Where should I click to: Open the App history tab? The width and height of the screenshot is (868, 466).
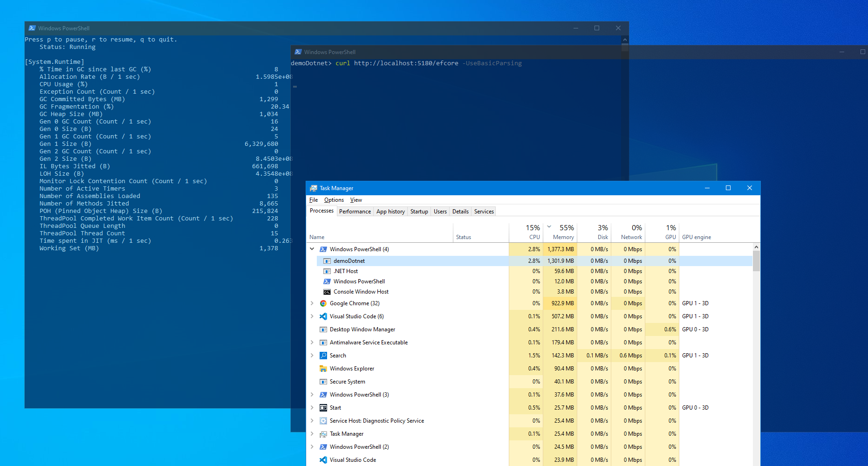coord(390,212)
